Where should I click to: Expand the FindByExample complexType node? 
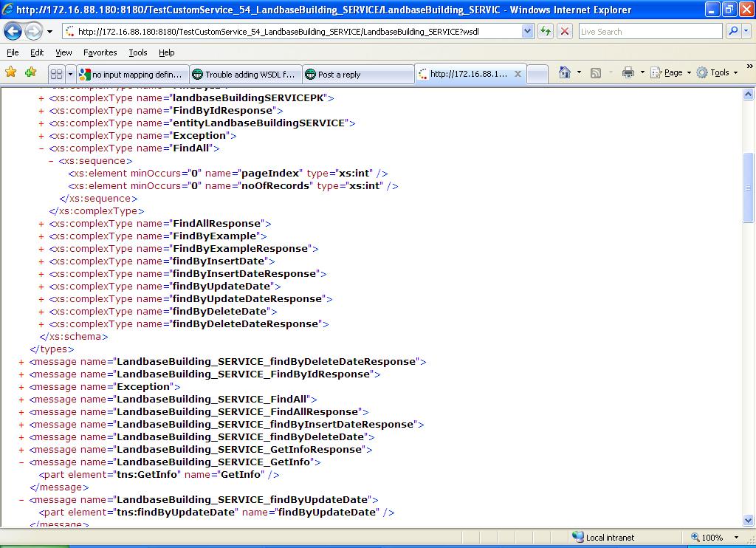click(41, 236)
